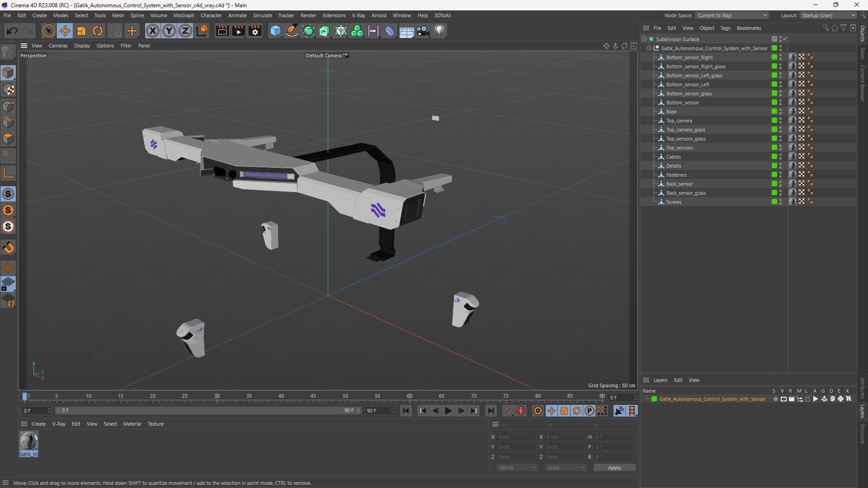
Task: Toggle visibility dots for Base object
Action: 780,112
